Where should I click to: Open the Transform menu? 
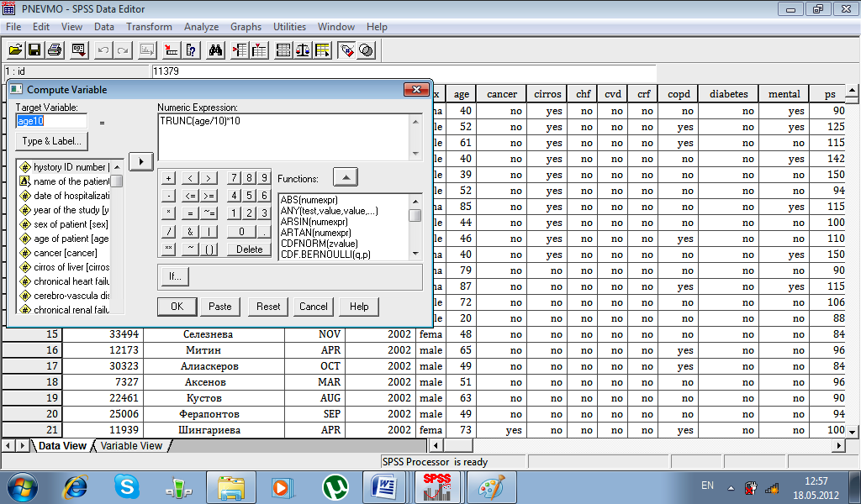149,26
